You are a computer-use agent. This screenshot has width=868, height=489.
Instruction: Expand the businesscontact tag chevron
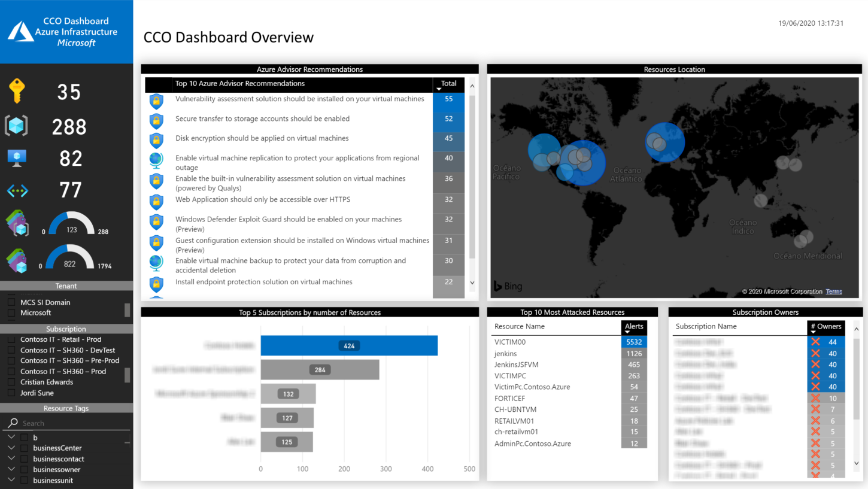point(11,458)
